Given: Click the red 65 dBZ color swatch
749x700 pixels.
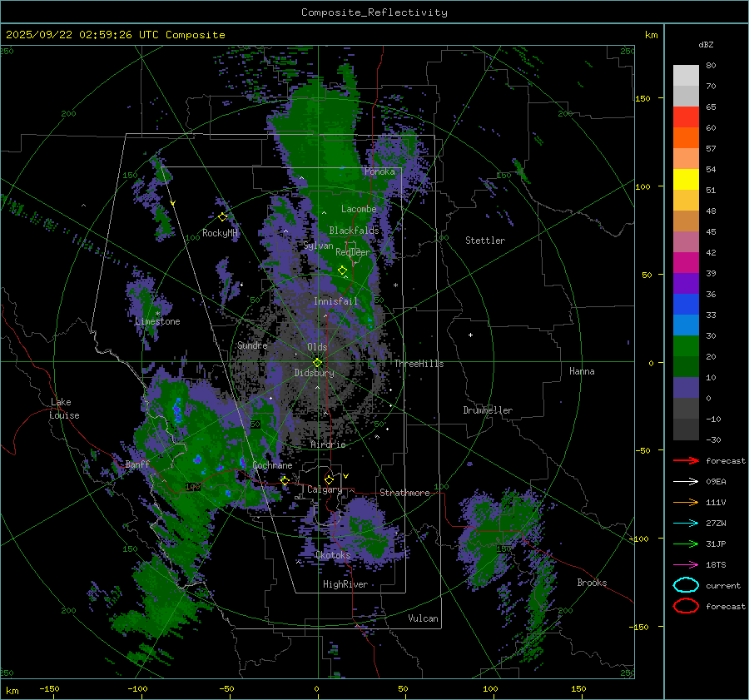Looking at the screenshot, I should [686, 117].
